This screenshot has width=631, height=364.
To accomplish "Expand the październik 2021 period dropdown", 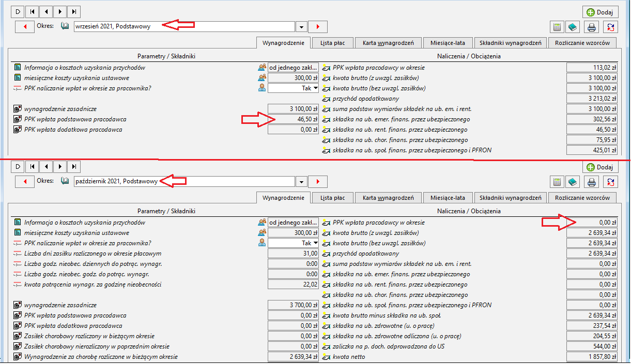I will [x=302, y=181].
